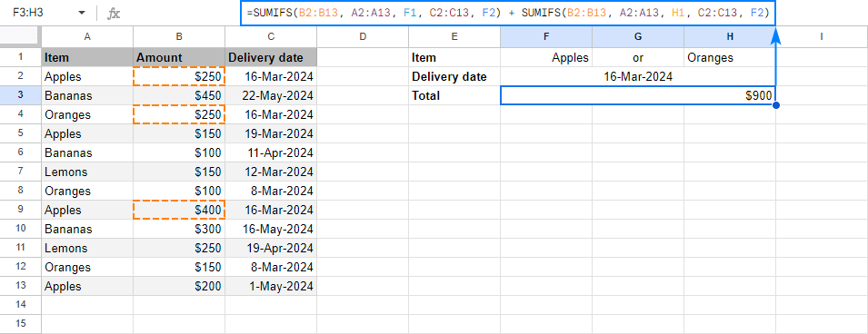Select the 22-May-2024 date cell
This screenshot has height=334, width=868.
coord(271,95)
